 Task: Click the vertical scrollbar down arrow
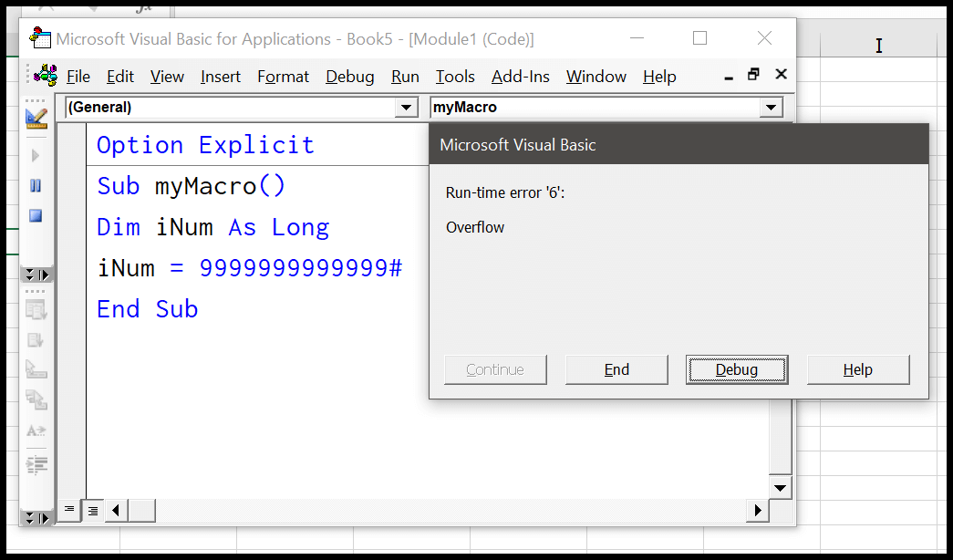point(781,488)
